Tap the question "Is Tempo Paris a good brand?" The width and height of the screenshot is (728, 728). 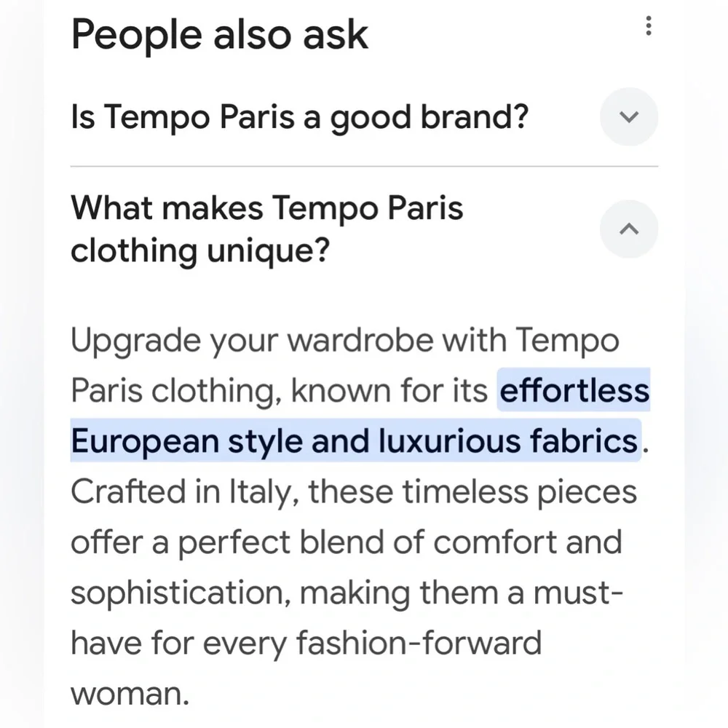(x=299, y=116)
